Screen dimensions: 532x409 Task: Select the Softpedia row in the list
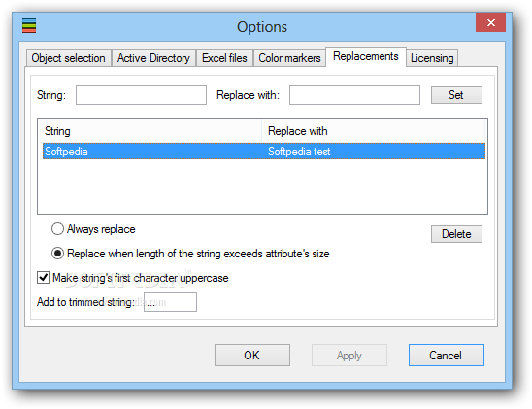264,152
